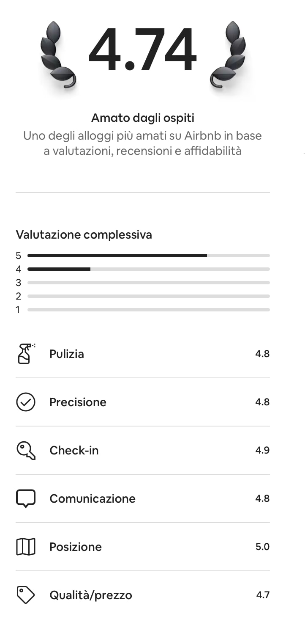The image size is (305, 644).
Task: Select the 5-star rating bar
Action: (149, 256)
